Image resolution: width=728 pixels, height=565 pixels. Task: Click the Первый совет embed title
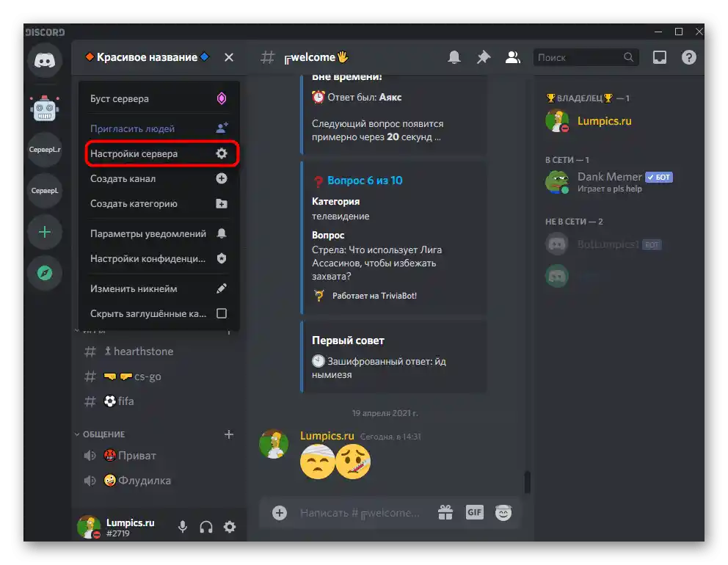pyautogui.click(x=348, y=340)
